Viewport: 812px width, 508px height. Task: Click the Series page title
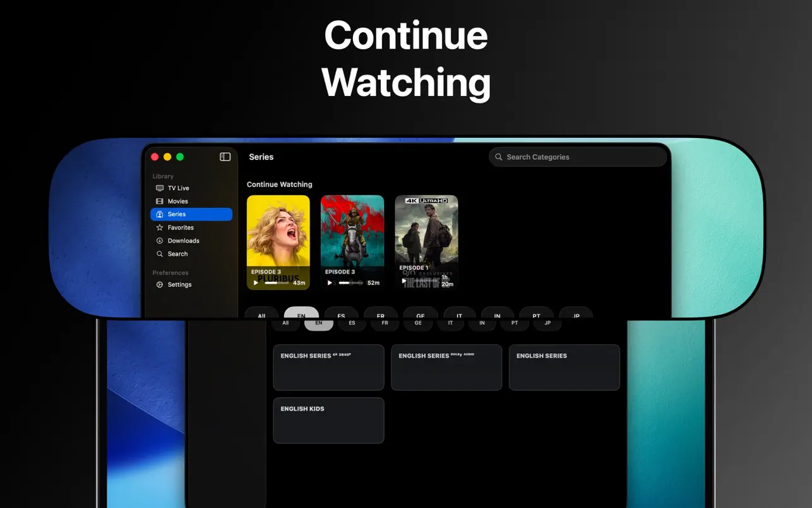click(x=261, y=157)
